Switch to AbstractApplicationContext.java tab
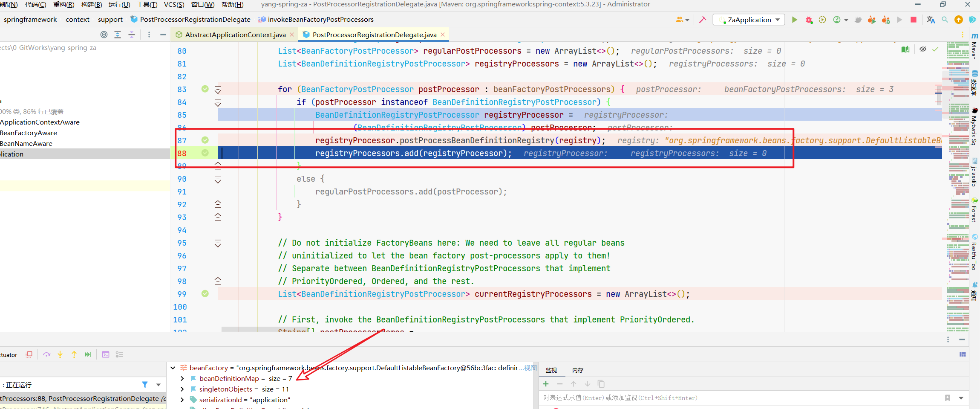The image size is (980, 409). click(235, 35)
